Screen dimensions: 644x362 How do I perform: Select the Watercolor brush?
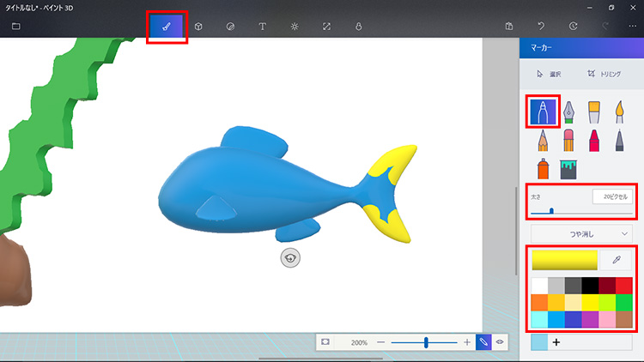click(618, 111)
